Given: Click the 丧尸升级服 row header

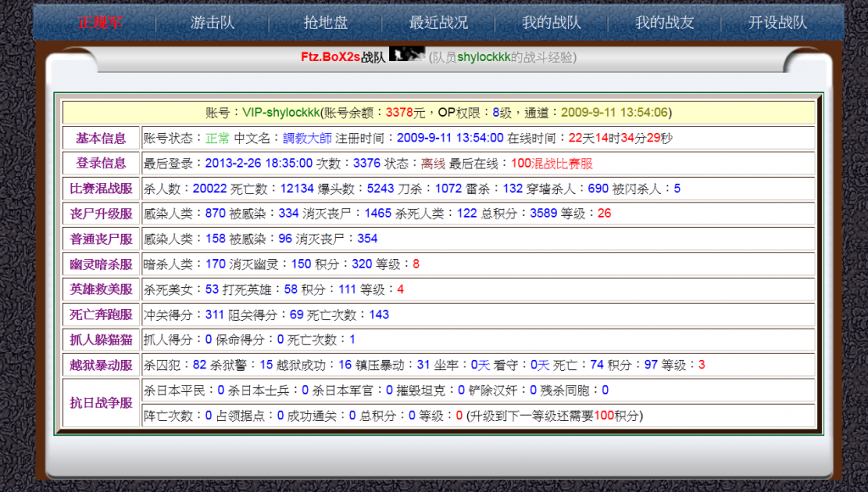Looking at the screenshot, I should pos(101,213).
